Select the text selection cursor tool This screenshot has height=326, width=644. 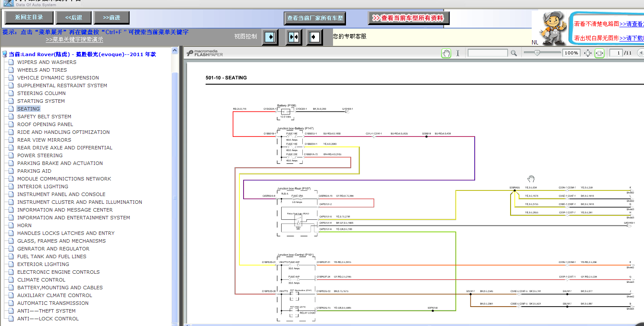click(x=458, y=53)
